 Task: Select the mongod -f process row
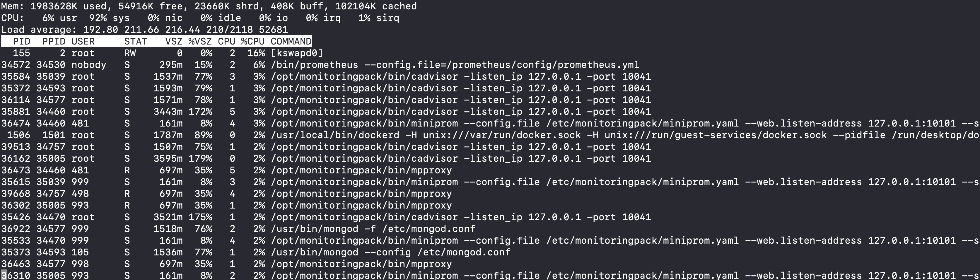[x=373, y=229]
